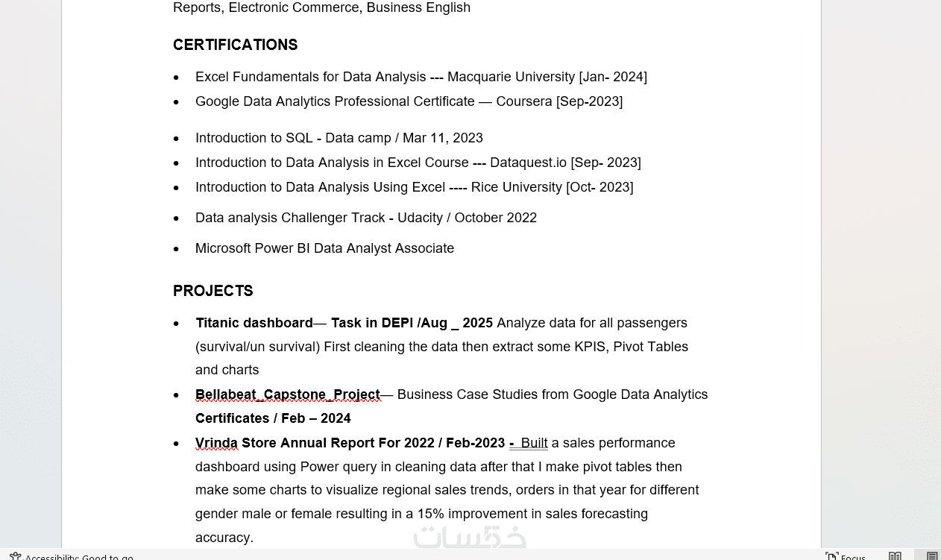Click "Certificates / Feb – 2024" bold text
Screen dimensions: 941x560
pyautogui.click(x=273, y=418)
